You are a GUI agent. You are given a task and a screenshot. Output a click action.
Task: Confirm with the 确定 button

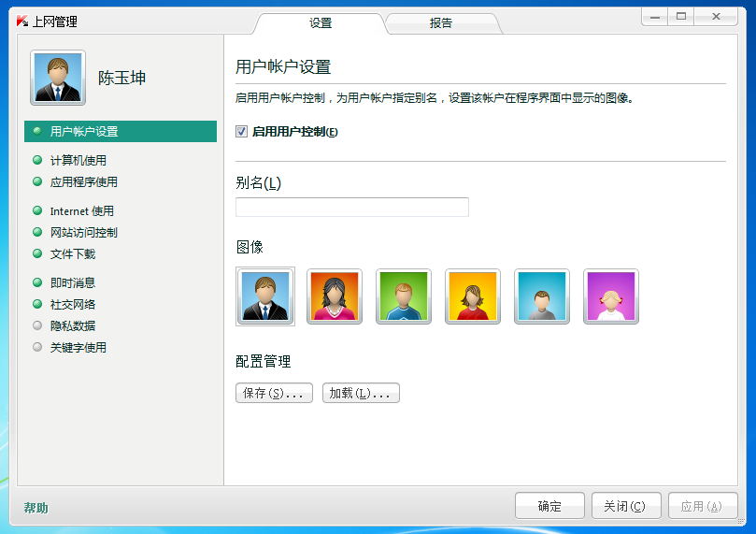[549, 507]
